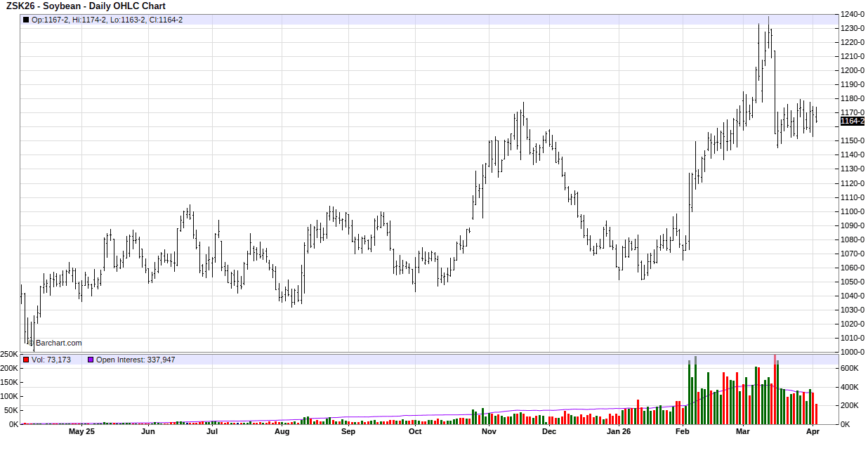Click the OHLC values readout text

click(x=107, y=20)
